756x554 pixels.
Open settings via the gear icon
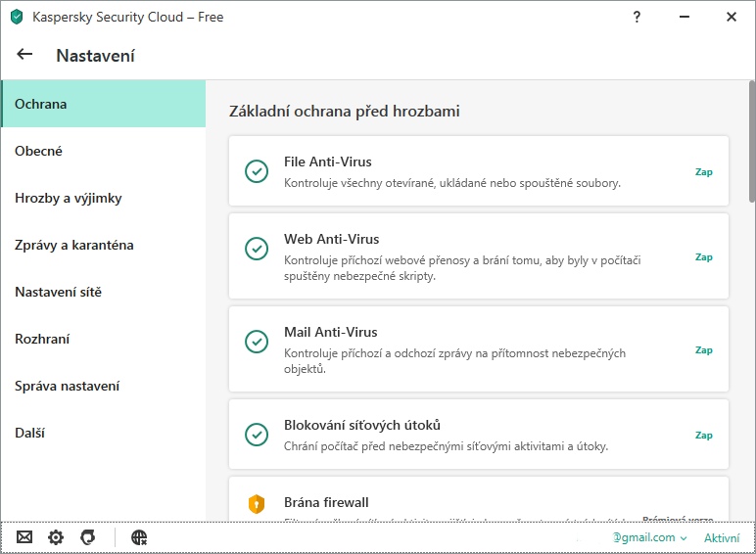point(56,537)
